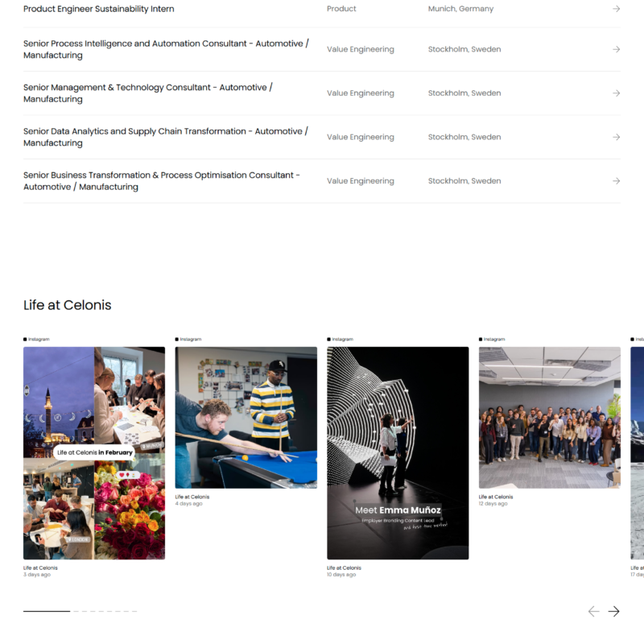Open pool table Instagram post
The width and height of the screenshot is (644, 644).
click(x=246, y=417)
